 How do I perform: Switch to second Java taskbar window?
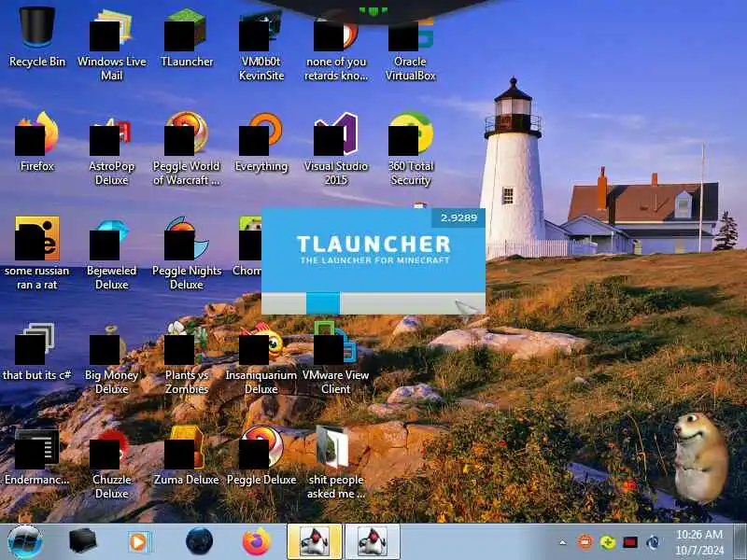pos(372,541)
